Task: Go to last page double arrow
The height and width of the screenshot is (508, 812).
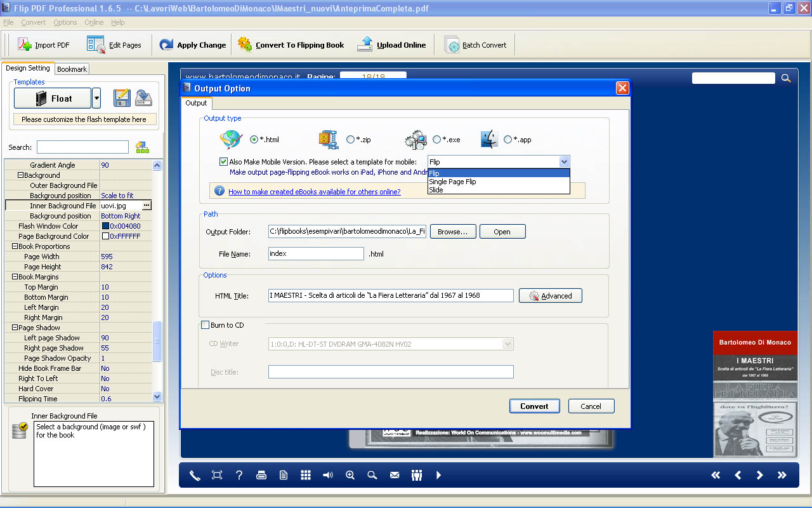Action: point(782,475)
